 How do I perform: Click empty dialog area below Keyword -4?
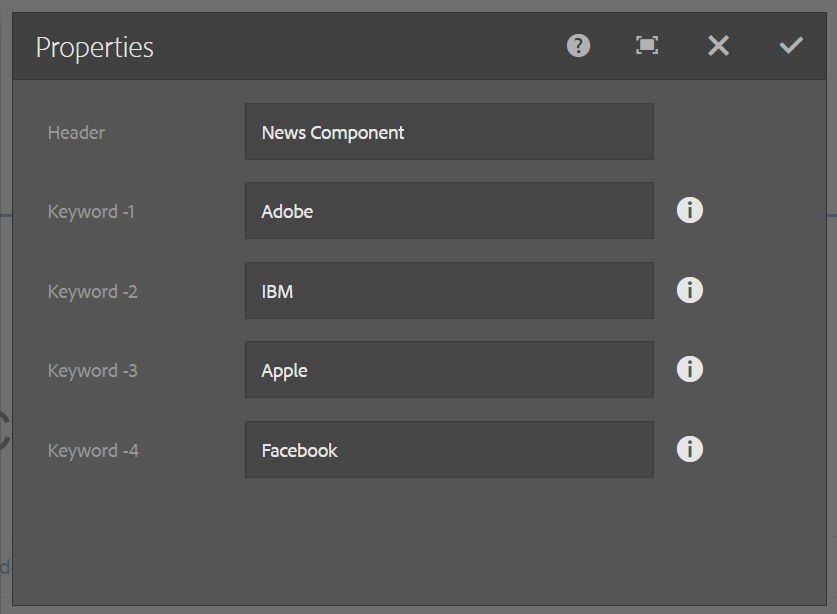(420, 540)
